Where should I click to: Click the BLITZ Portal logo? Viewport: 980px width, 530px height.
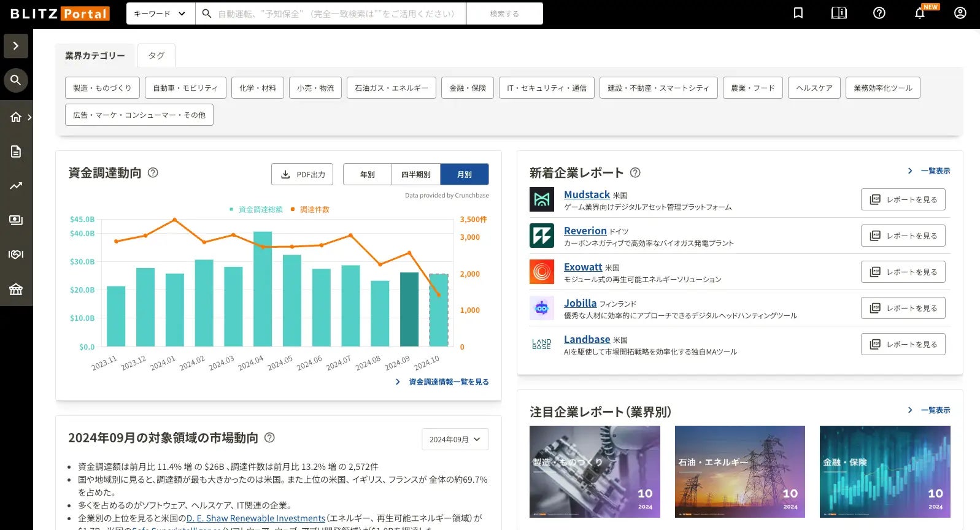point(60,13)
